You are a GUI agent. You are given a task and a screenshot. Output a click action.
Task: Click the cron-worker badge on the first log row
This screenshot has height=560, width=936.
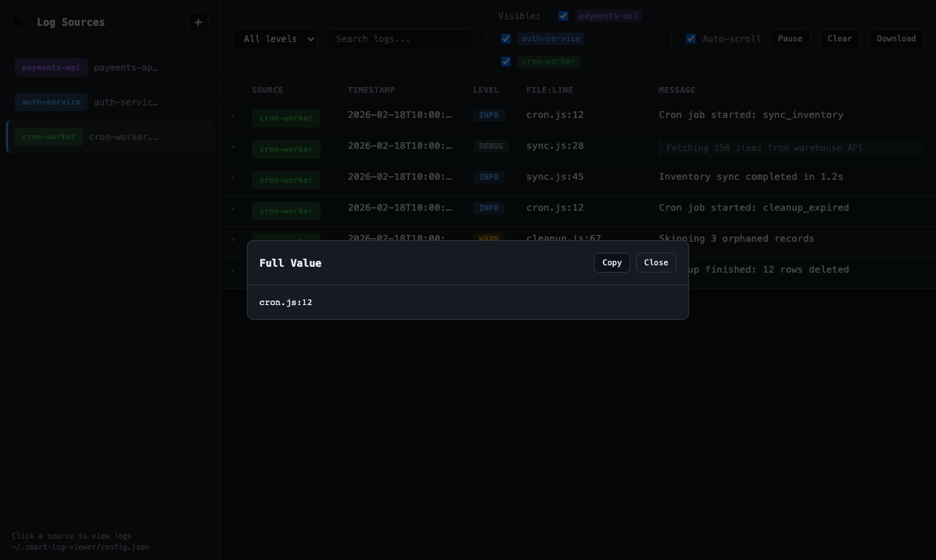(x=286, y=118)
